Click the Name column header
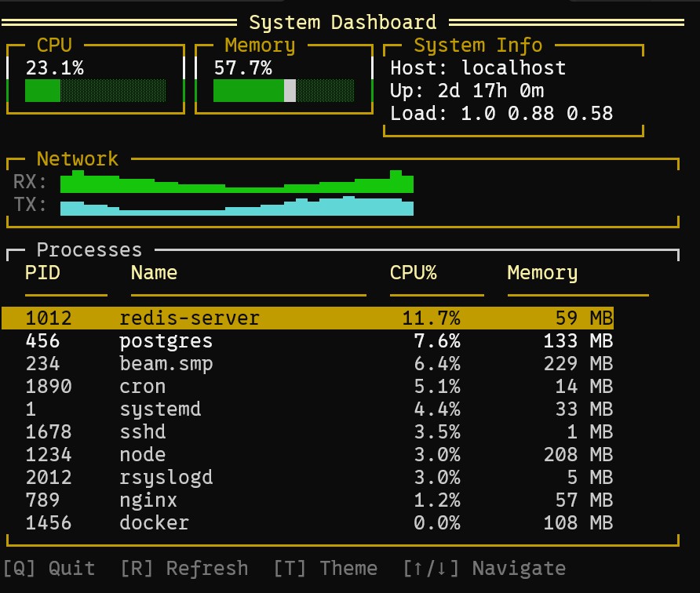 point(154,273)
